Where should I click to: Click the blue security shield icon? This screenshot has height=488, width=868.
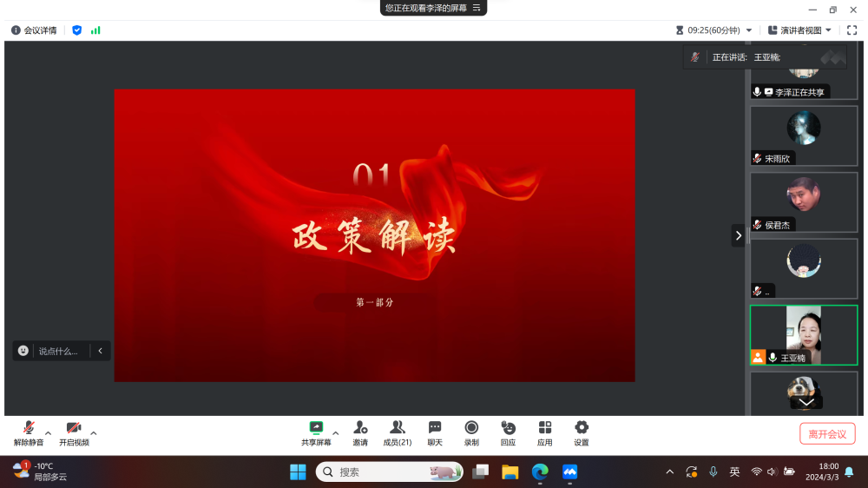(x=77, y=30)
